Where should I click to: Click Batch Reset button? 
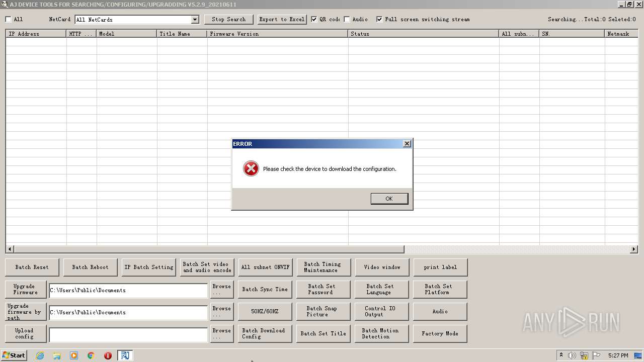pos(32,267)
